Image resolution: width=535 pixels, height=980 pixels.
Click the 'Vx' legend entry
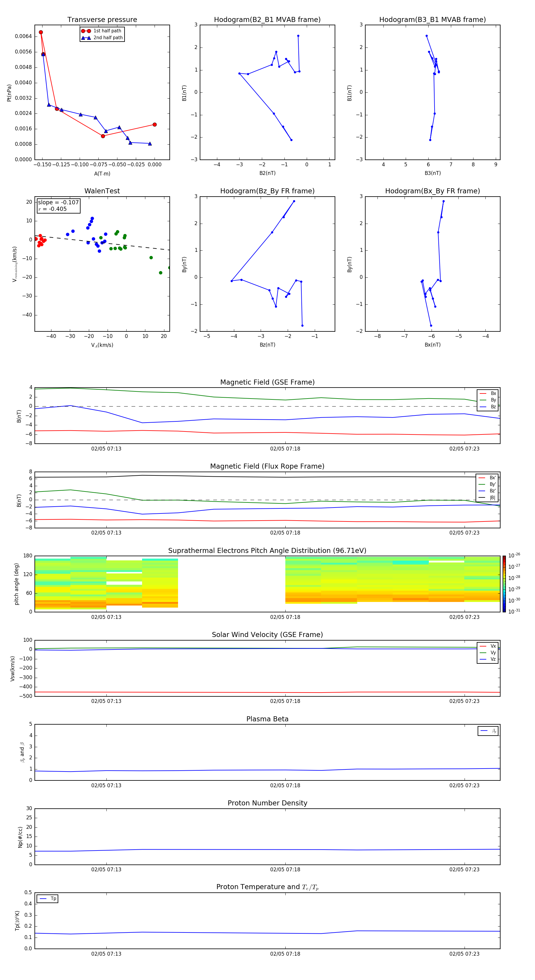click(488, 646)
